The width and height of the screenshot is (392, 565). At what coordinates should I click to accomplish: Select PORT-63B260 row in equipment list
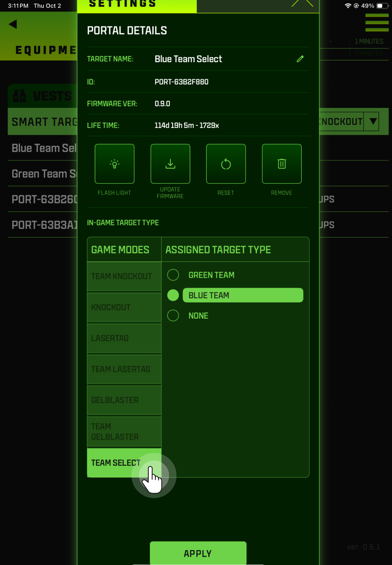click(x=42, y=199)
